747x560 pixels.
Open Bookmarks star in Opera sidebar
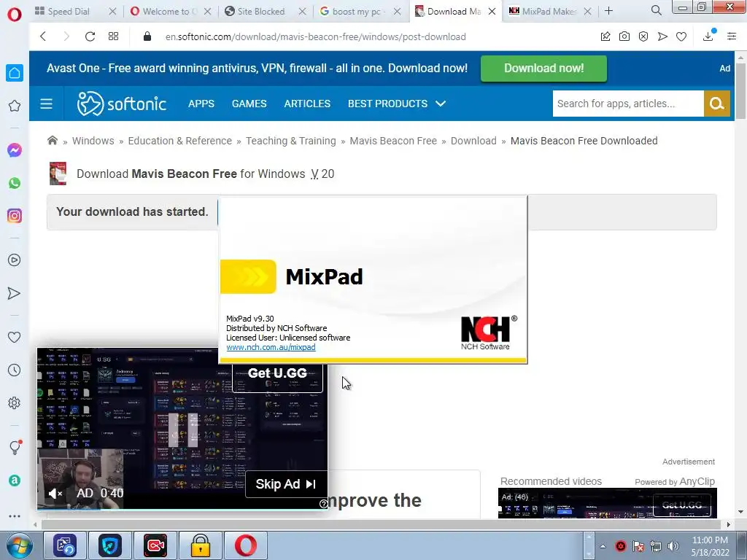[15, 106]
